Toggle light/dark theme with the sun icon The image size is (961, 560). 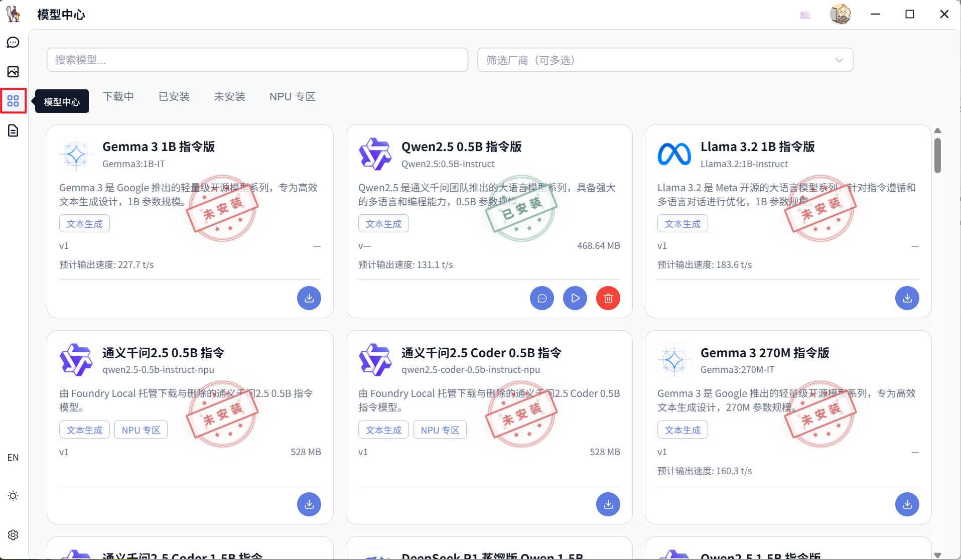pos(13,496)
